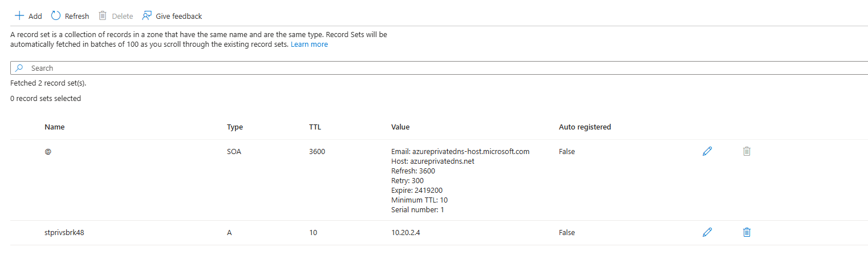Edit the stprivsbrk48 record pencil icon
This screenshot has height=279, width=868.
[707, 232]
